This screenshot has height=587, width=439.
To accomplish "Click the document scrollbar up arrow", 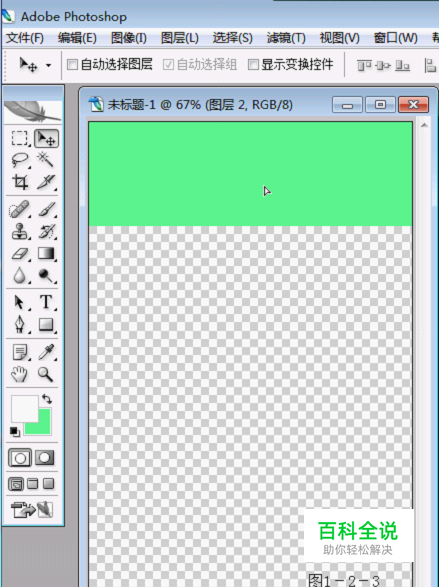I will [x=424, y=125].
